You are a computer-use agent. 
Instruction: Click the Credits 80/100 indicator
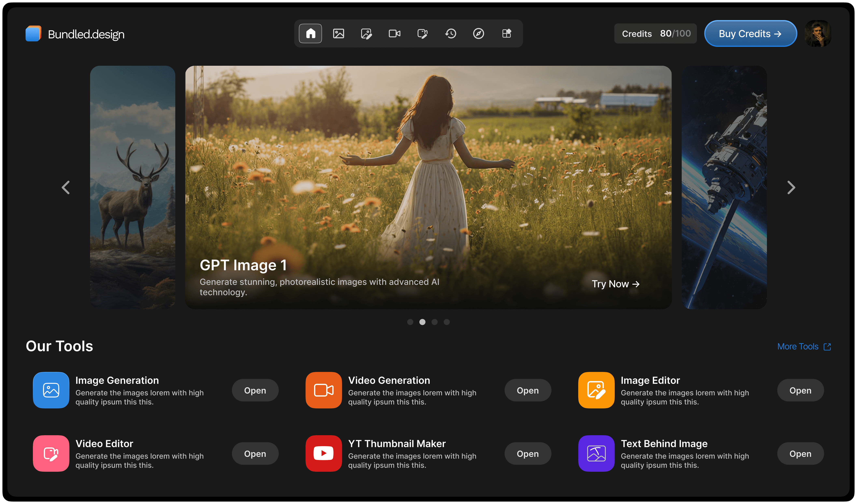point(655,33)
